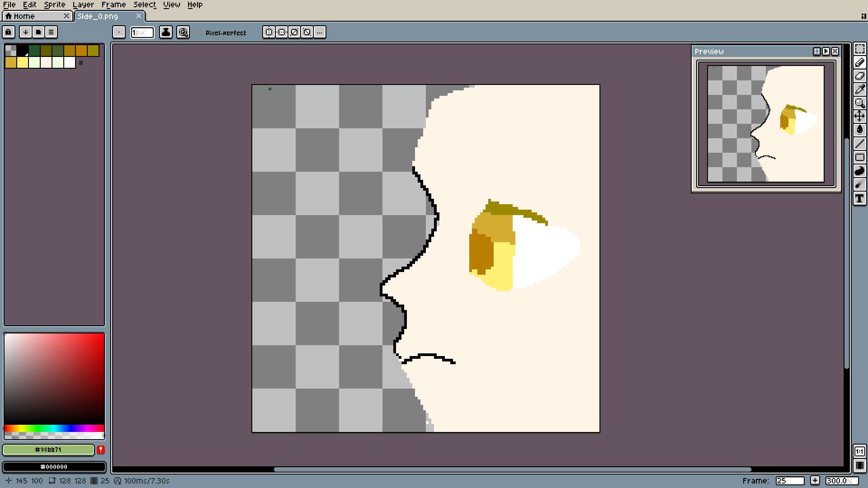The height and width of the screenshot is (488, 868).
Task: Select the Paint Bucket tool
Action: click(x=859, y=130)
